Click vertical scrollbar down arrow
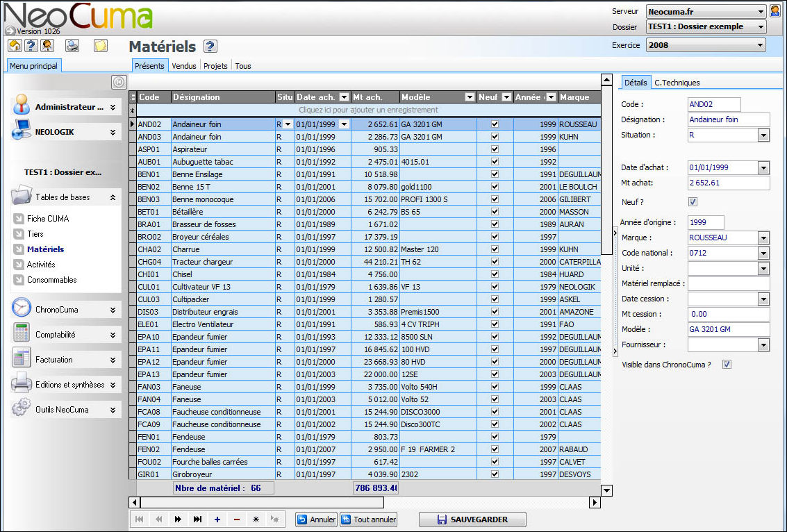This screenshot has width=787, height=532. 606,490
